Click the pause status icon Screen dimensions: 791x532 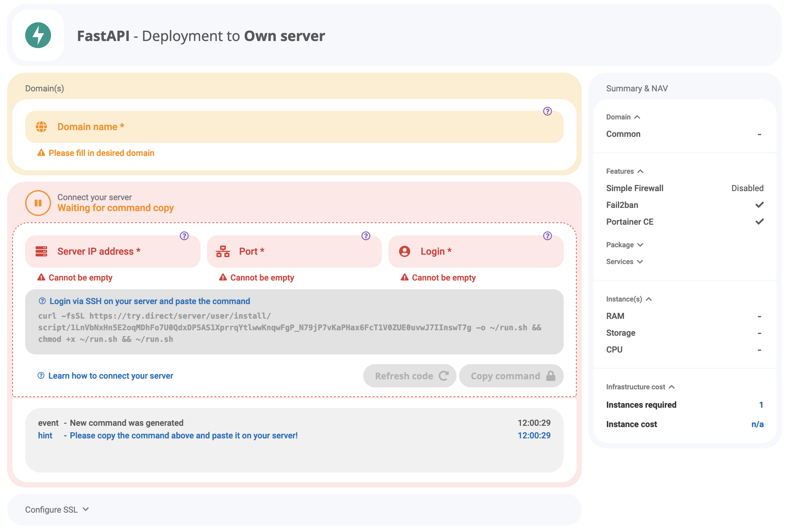click(38, 203)
